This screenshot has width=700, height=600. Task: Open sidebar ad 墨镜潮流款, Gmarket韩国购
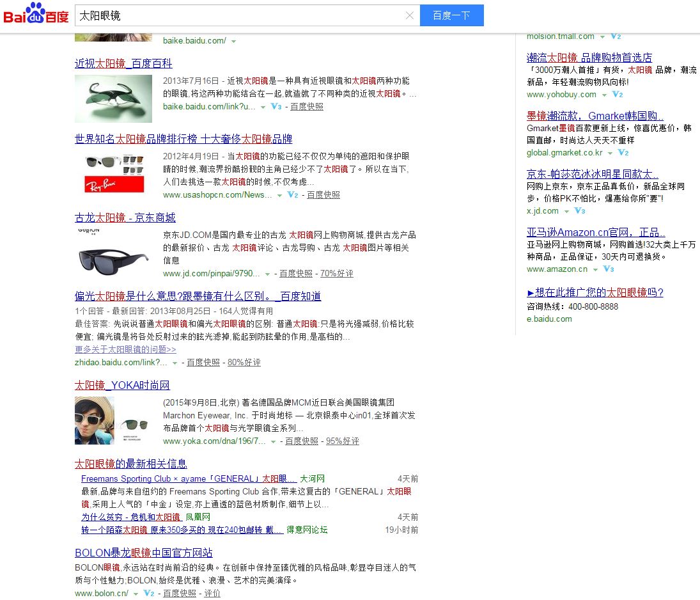(595, 116)
